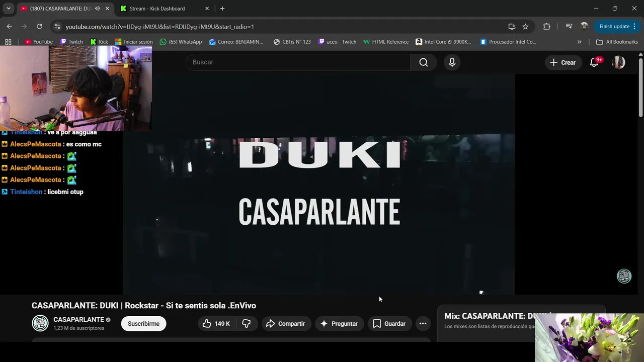Open Chrome three-dot menu
This screenshot has width=644, height=362.
point(634,26)
